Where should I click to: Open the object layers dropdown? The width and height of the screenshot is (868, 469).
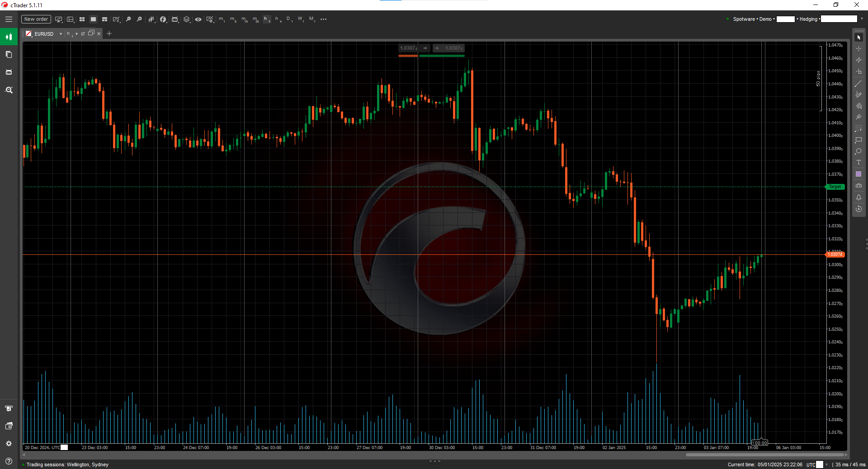187,19
